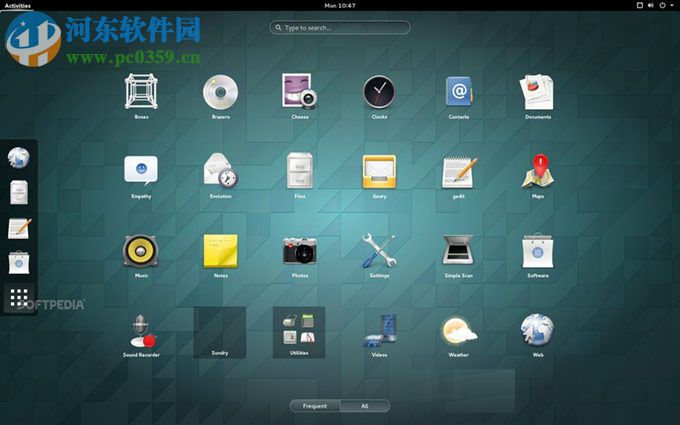Toggle the Show Applications grid button
The height and width of the screenshot is (425, 680).
tap(19, 298)
